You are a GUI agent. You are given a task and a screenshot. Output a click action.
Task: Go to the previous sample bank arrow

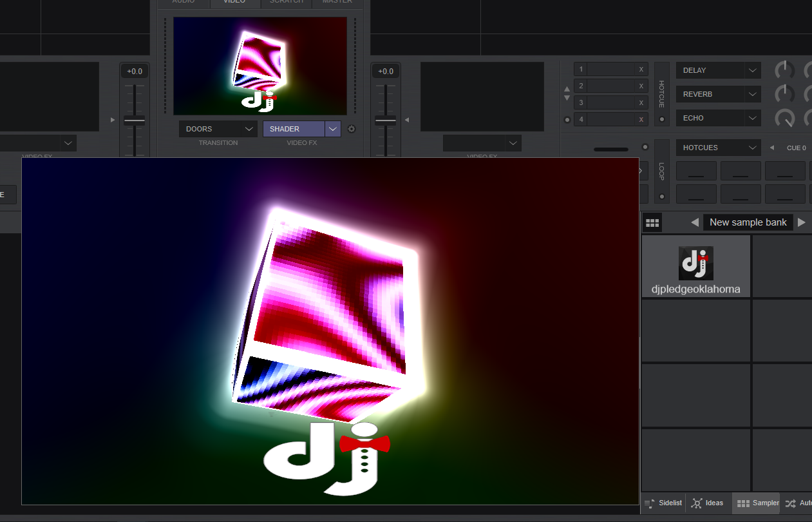[695, 222]
